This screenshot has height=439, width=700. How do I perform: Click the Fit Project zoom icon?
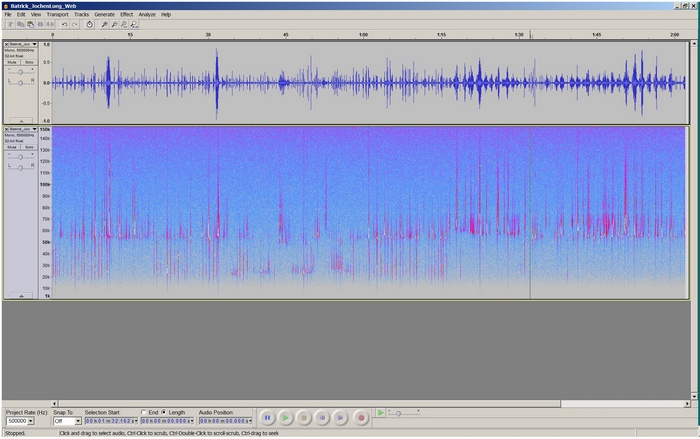coord(134,25)
